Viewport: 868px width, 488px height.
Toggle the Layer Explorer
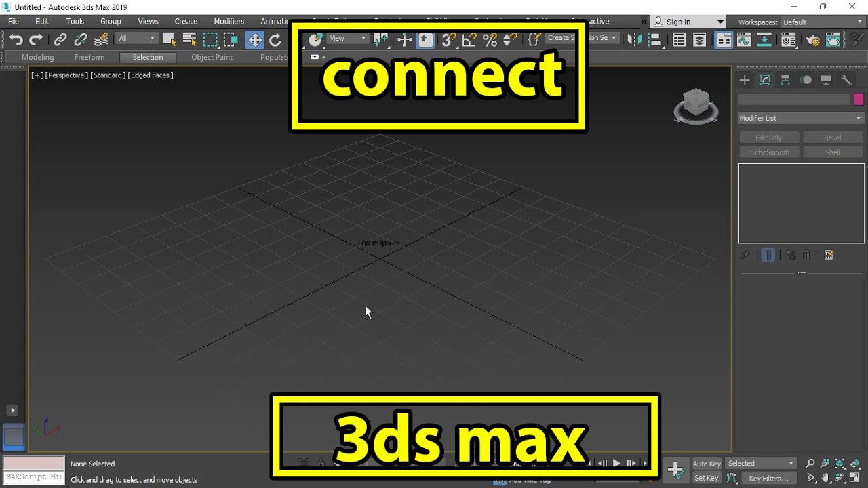click(699, 39)
